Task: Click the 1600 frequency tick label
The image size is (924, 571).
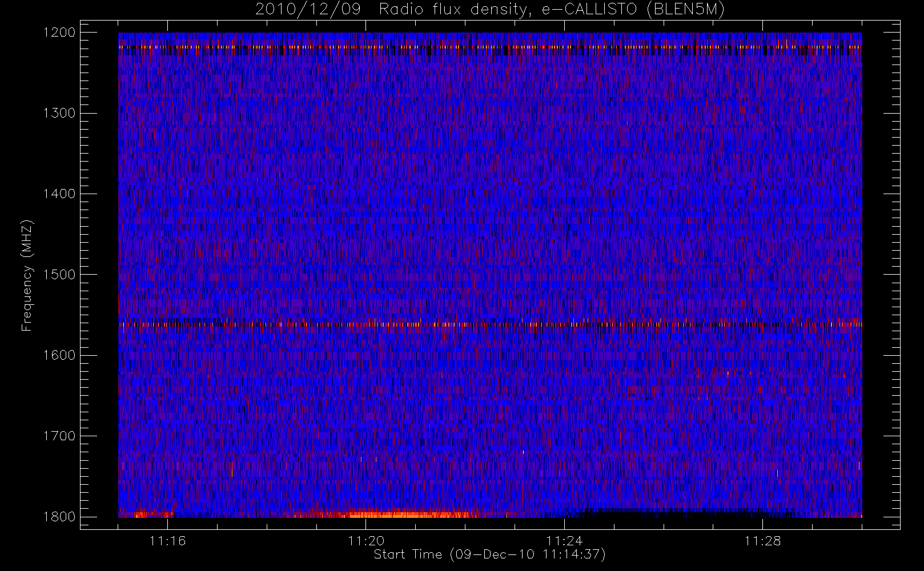Action: pyautogui.click(x=59, y=355)
